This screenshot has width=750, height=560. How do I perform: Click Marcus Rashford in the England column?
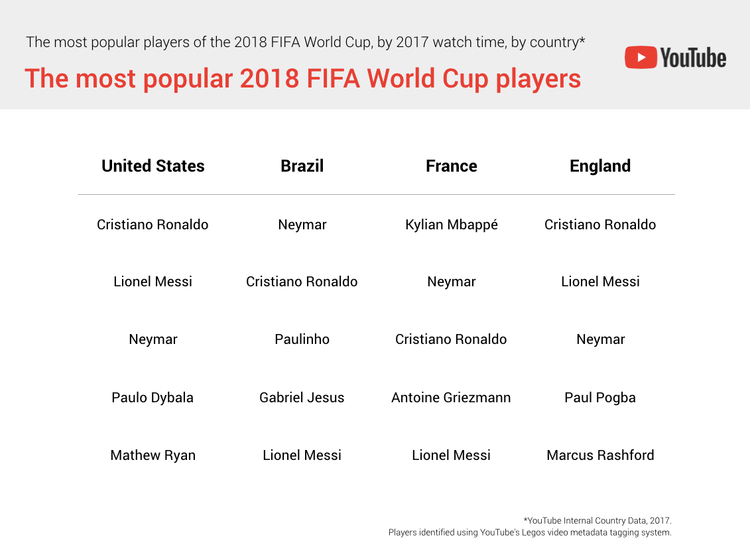(x=600, y=455)
